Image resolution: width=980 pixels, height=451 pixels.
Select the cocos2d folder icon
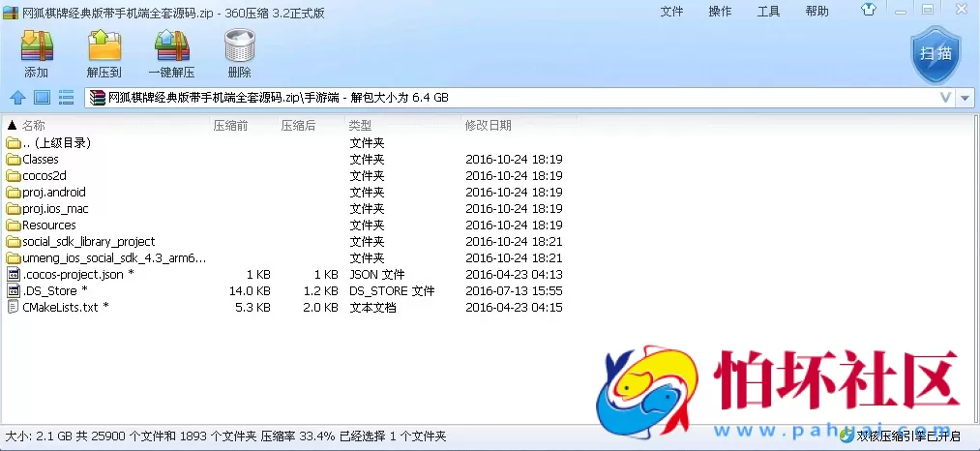[x=14, y=175]
